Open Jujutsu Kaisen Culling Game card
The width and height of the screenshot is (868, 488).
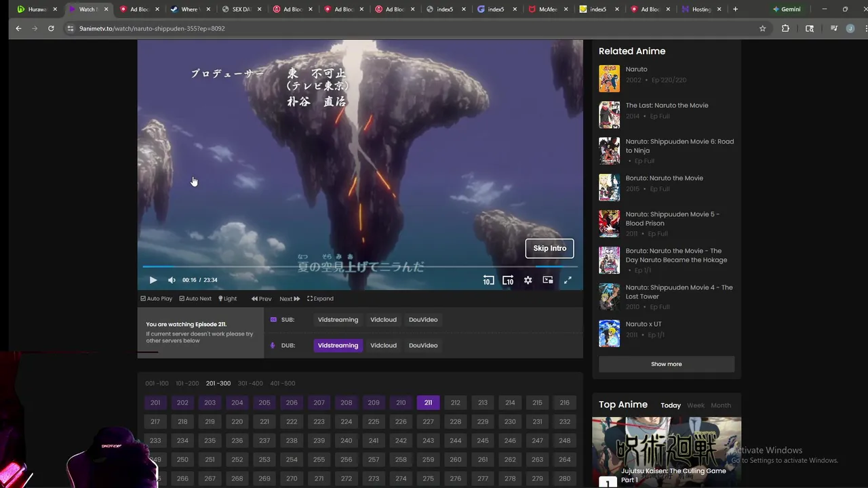tap(667, 452)
